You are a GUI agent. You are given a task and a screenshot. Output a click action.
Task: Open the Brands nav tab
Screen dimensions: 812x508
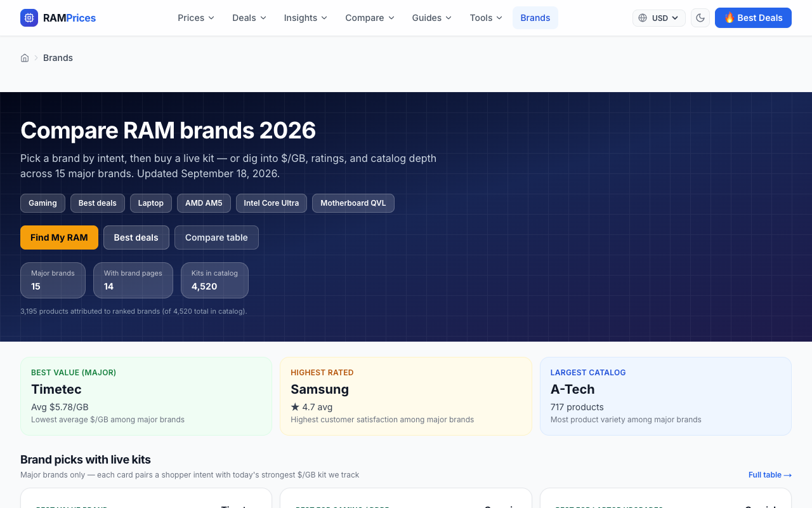[535, 18]
